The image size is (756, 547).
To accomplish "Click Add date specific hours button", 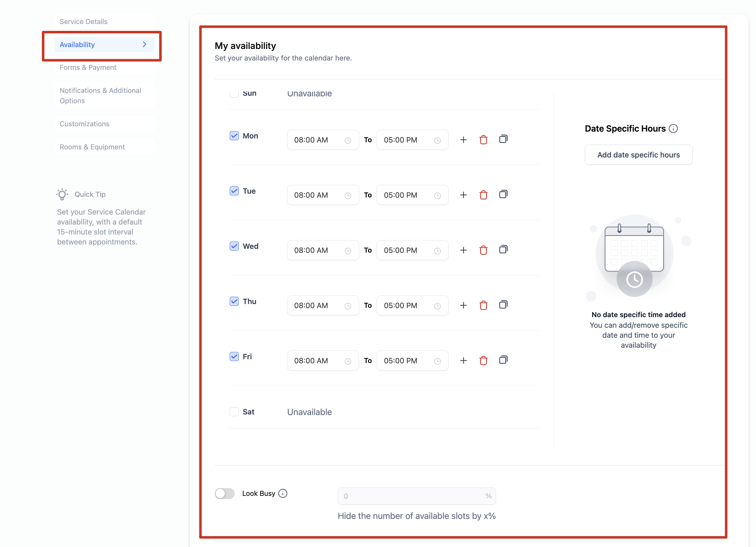I will 638,155.
